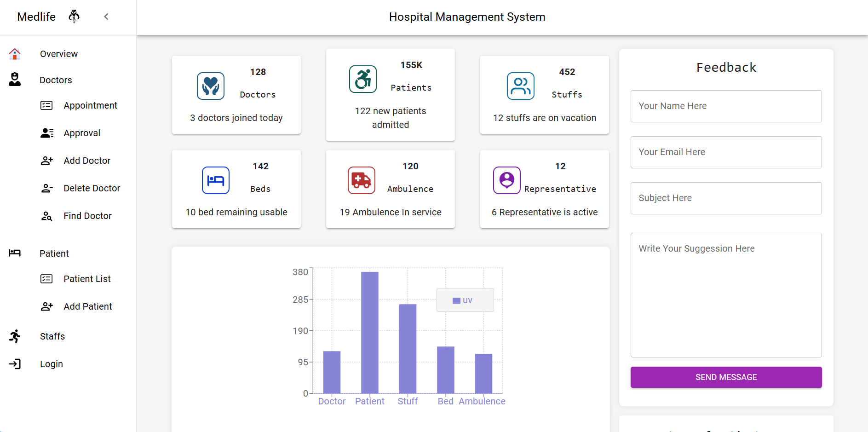Click the red Ambulence card icon
Image resolution: width=868 pixels, height=432 pixels.
(x=362, y=180)
